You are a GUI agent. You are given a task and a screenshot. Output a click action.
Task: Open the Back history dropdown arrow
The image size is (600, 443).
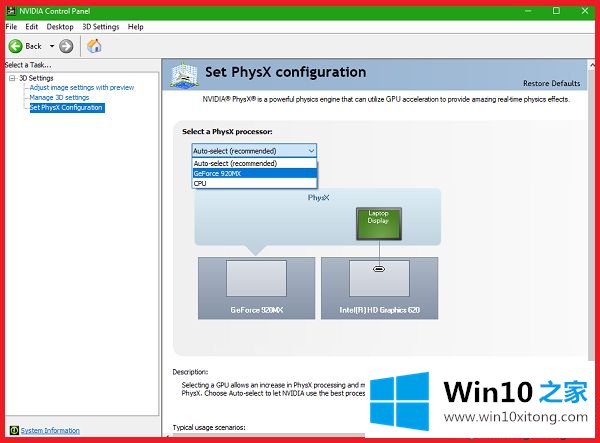(52, 46)
